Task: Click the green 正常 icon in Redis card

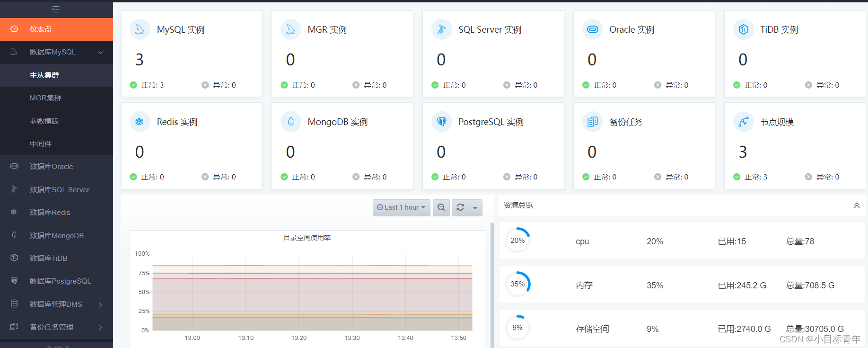Action: coord(133,177)
